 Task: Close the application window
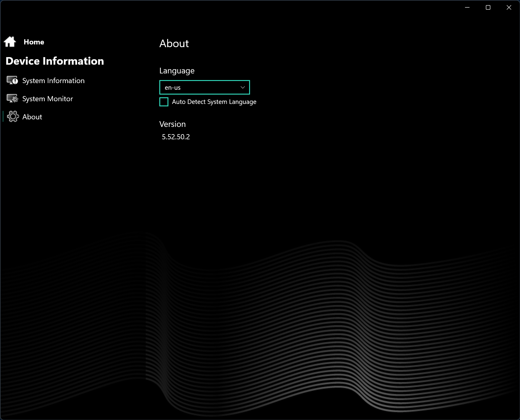click(509, 8)
